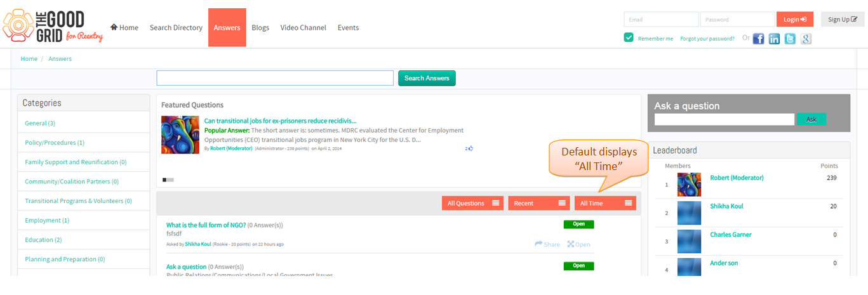This screenshot has height=295, width=868.
Task: Click featured question Ganesha thumbnail
Action: (x=180, y=134)
